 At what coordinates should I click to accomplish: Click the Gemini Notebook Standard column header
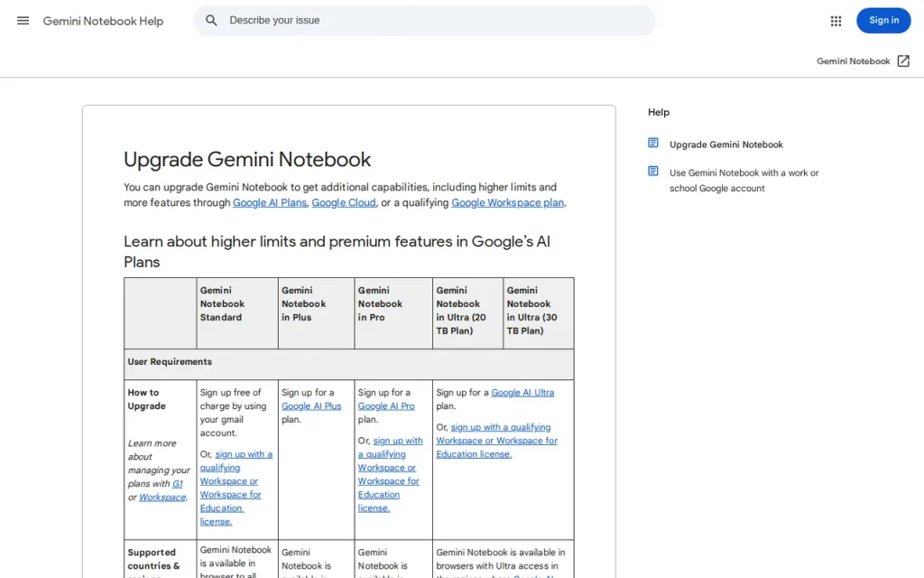[237, 313]
